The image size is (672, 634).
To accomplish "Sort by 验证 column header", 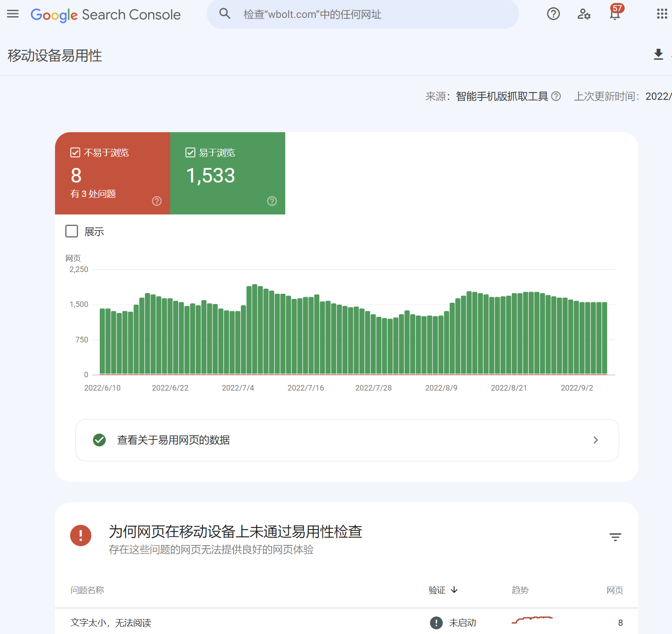I will point(443,590).
